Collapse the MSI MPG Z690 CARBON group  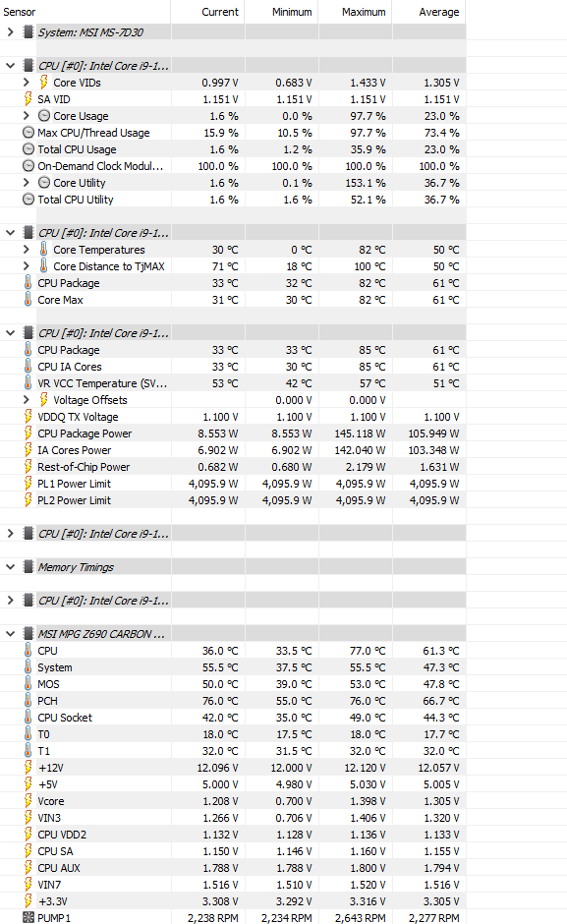[10, 634]
